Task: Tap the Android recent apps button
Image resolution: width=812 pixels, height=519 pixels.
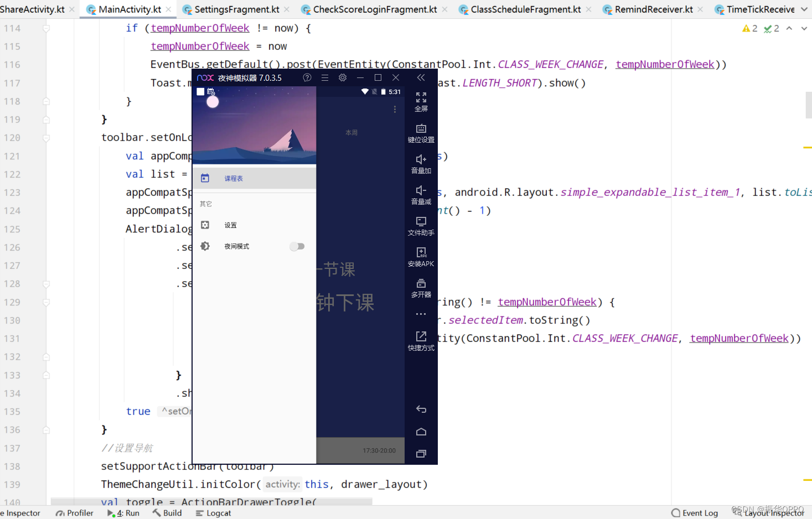Action: tap(421, 454)
